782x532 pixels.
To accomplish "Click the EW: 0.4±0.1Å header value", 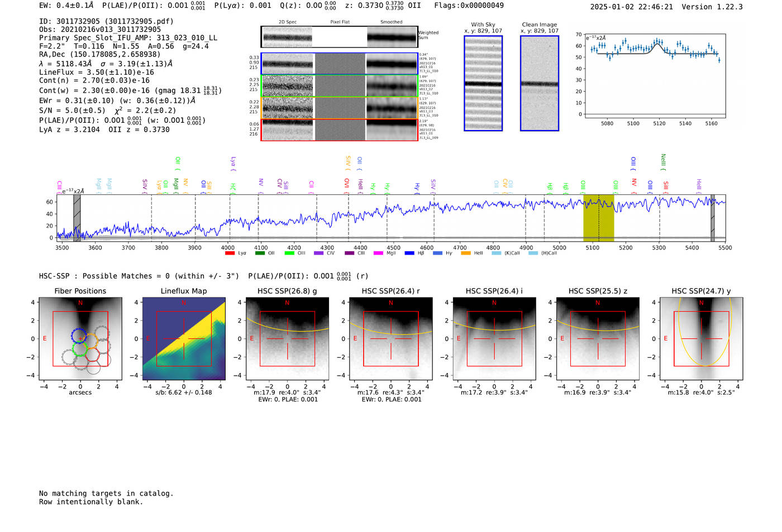I will click(x=66, y=6).
